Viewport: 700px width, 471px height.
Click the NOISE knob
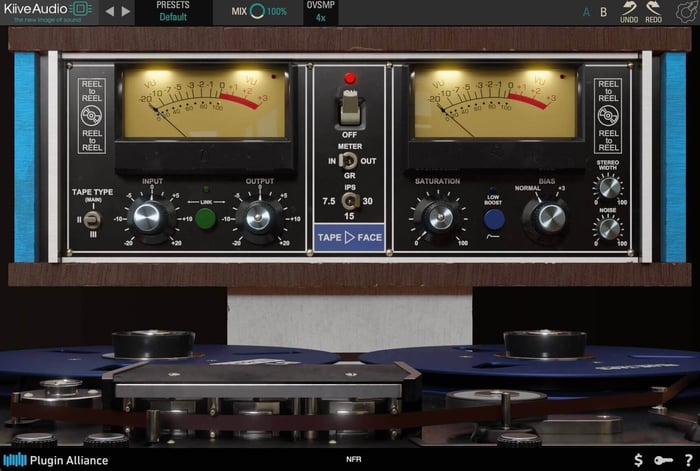coord(609,229)
